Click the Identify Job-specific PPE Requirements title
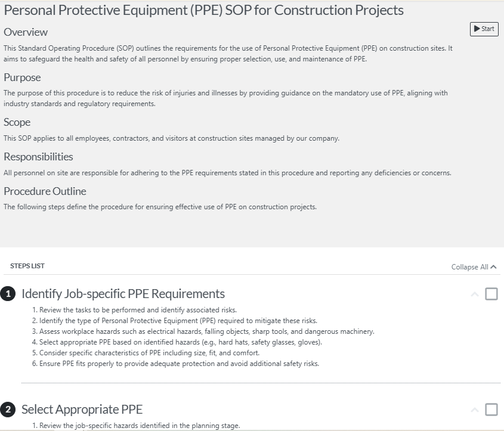Screen dimensions: 504x431 (123, 293)
